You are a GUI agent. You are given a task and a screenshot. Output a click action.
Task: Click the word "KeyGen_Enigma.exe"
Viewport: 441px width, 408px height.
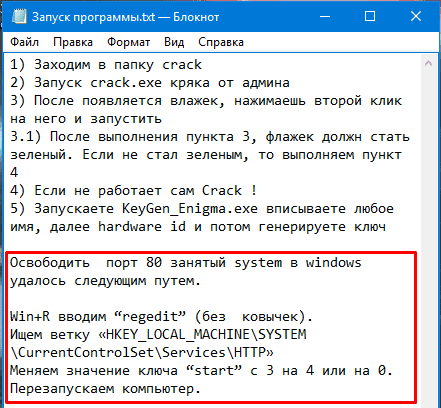pos(190,209)
